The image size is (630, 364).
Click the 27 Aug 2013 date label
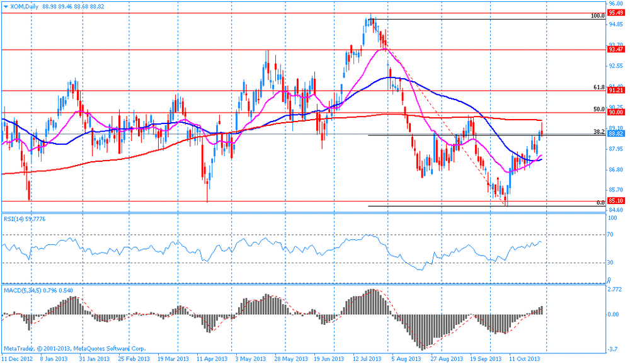click(x=447, y=359)
